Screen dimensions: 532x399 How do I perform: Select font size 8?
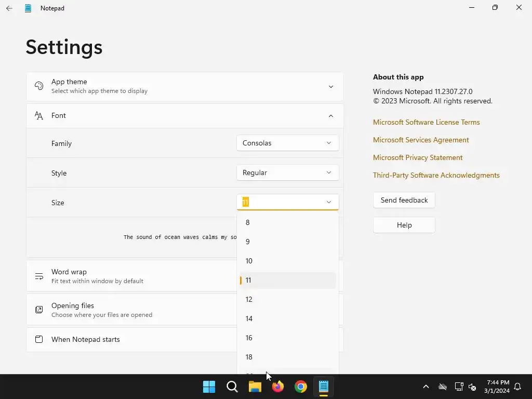coord(288,222)
